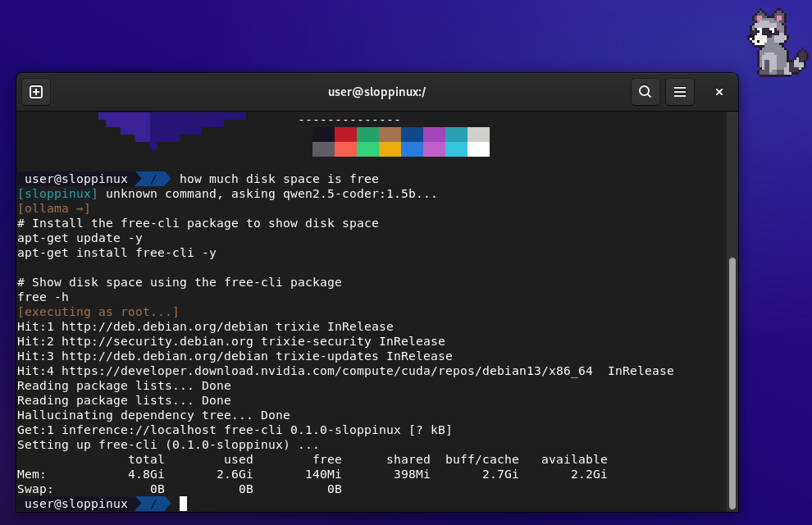Open a new terminal tab
This screenshot has height=525, width=812.
click(36, 92)
